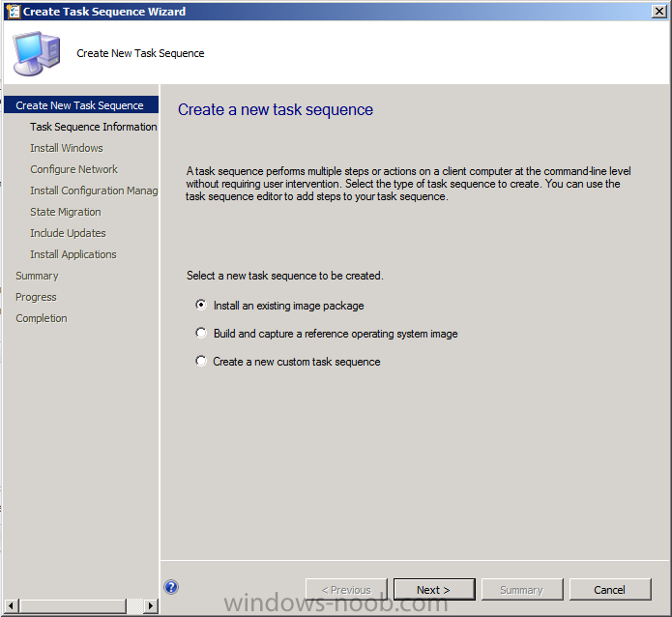Click the Next button

(434, 590)
